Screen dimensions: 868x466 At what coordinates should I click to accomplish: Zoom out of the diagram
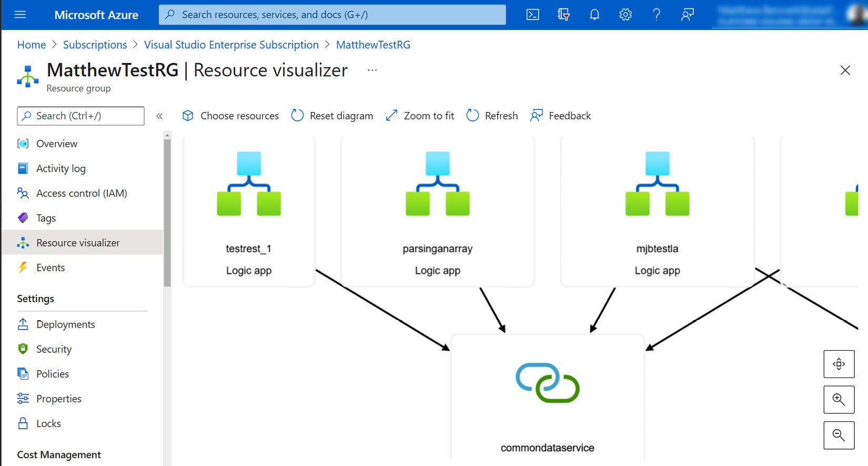(839, 435)
